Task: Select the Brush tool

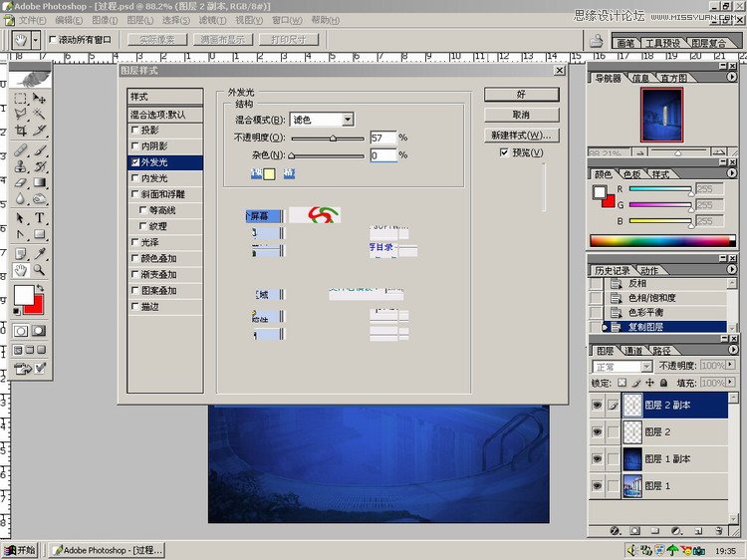Action: tap(39, 150)
